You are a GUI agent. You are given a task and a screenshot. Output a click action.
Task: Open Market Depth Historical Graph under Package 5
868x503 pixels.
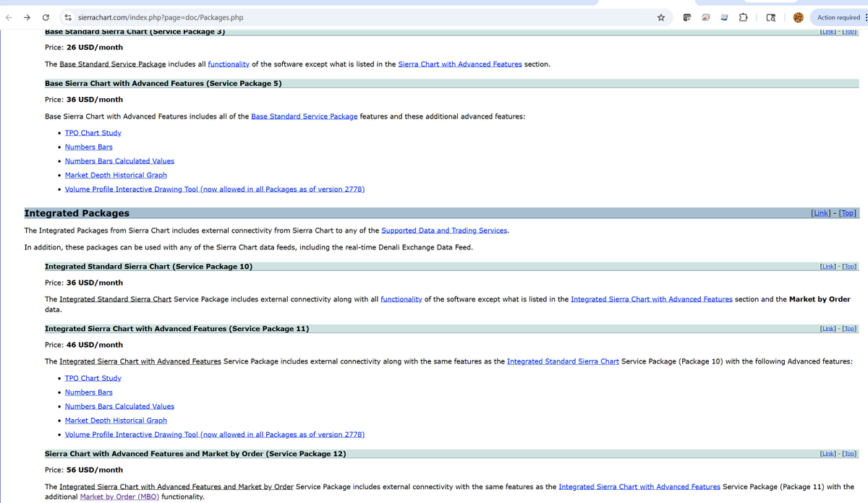[x=116, y=175]
